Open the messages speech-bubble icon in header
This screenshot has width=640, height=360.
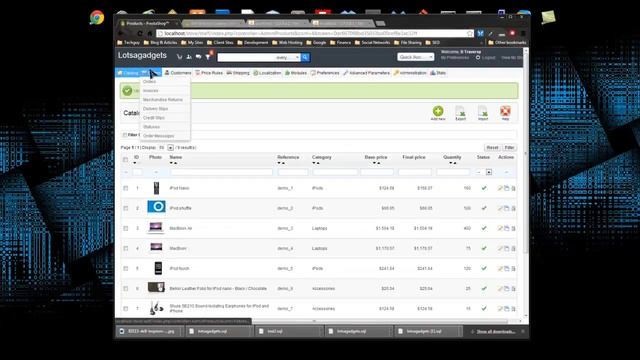[x=198, y=57]
